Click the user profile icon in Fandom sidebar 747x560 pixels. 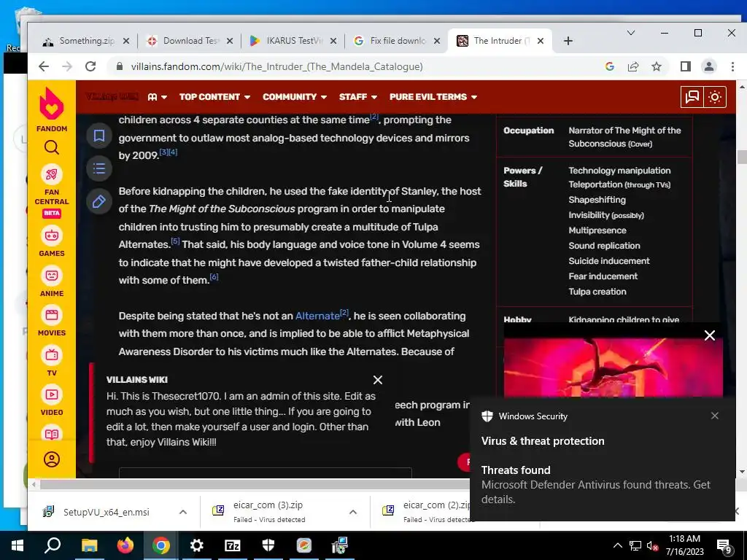click(x=52, y=459)
